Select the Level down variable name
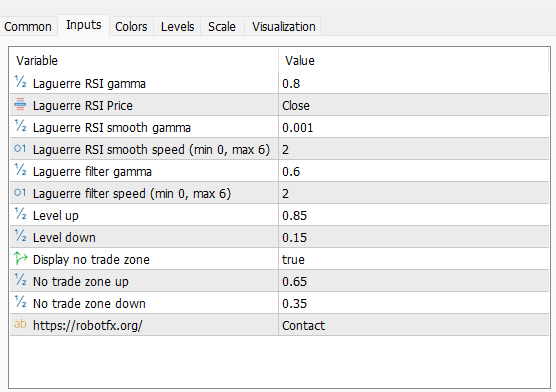The height and width of the screenshot is (392, 556). pos(64,238)
